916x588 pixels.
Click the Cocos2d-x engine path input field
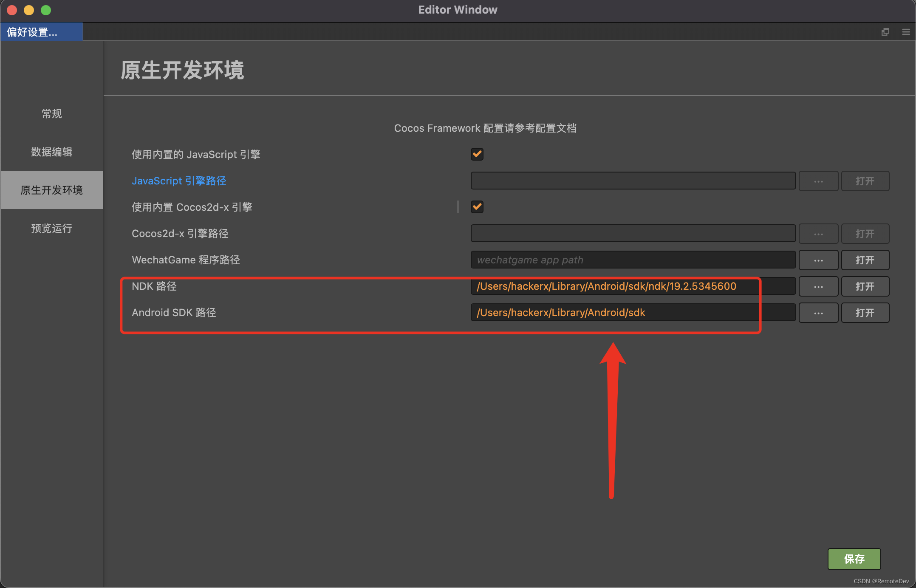[633, 233]
